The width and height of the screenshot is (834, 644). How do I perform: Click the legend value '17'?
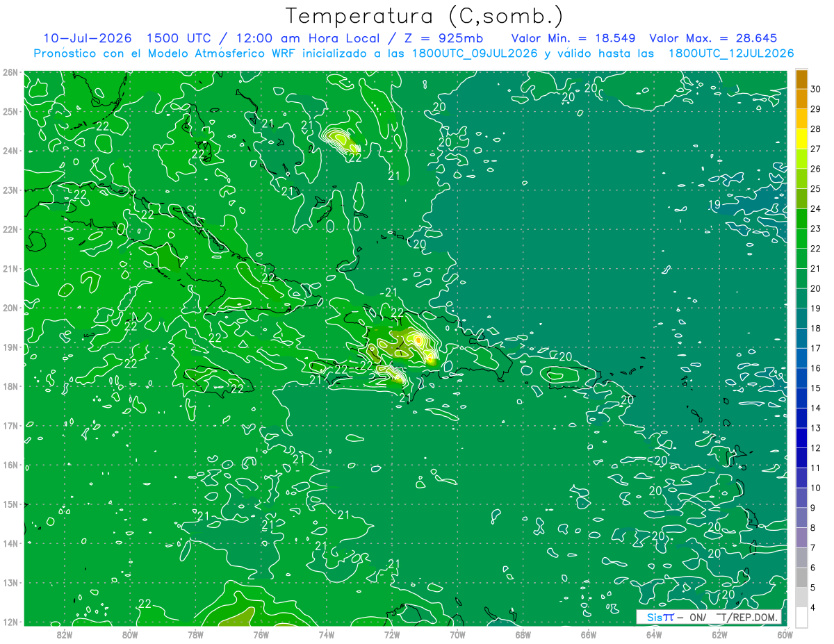815,348
